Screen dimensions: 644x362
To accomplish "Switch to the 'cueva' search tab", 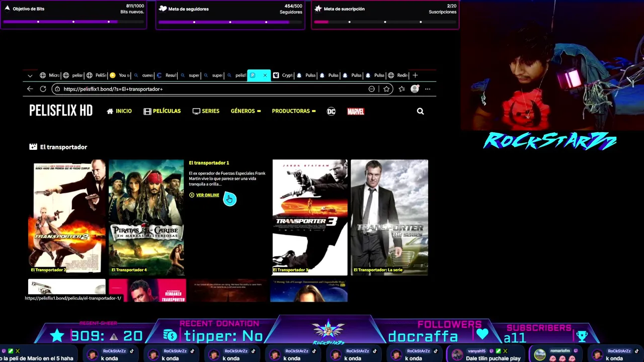I will pyautogui.click(x=143, y=75).
